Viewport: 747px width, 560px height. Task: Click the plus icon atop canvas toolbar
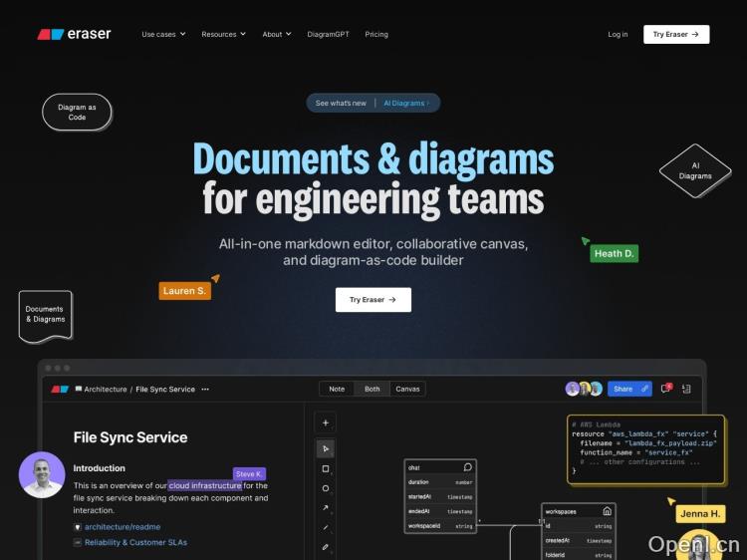[326, 422]
